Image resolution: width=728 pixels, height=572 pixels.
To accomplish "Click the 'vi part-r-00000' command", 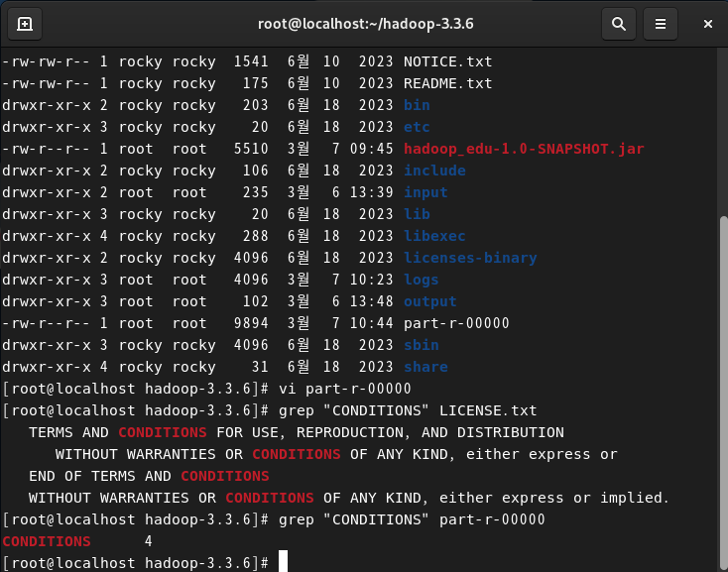I will coord(344,389).
